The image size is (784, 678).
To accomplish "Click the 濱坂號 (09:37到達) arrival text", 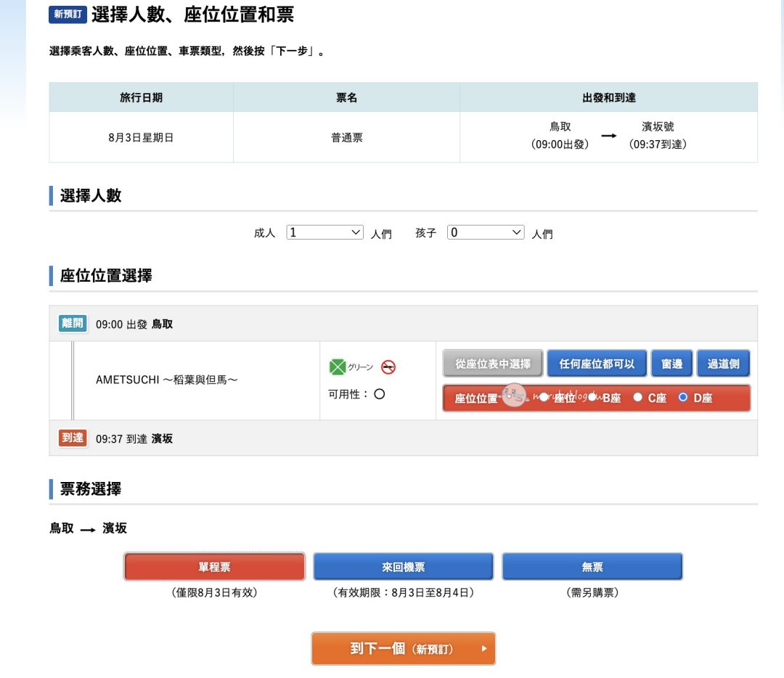I will 658,136.
